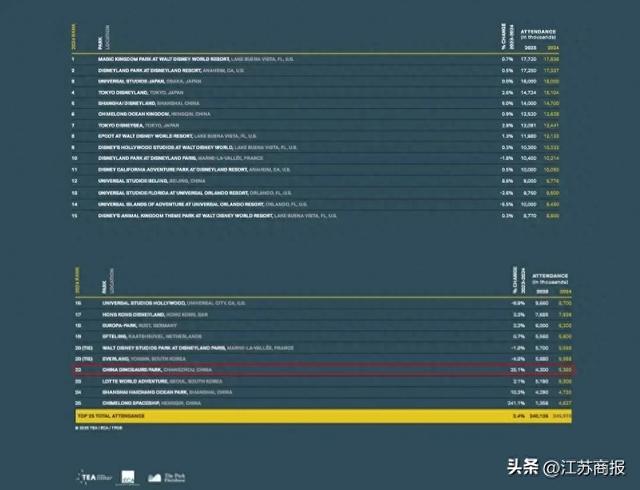Select Universal Islands of Adventure row

(x=315, y=204)
